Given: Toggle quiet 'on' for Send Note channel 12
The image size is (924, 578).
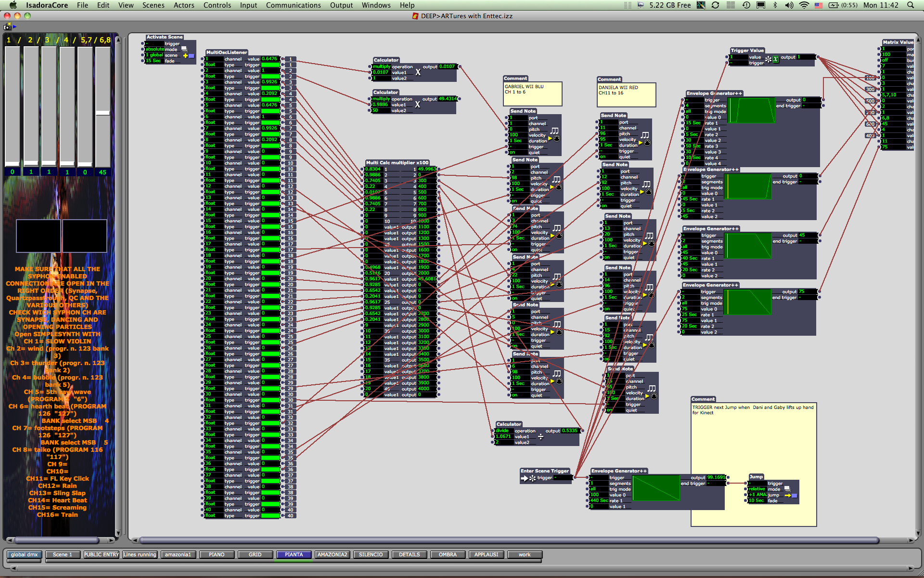Looking at the screenshot, I should [609, 206].
